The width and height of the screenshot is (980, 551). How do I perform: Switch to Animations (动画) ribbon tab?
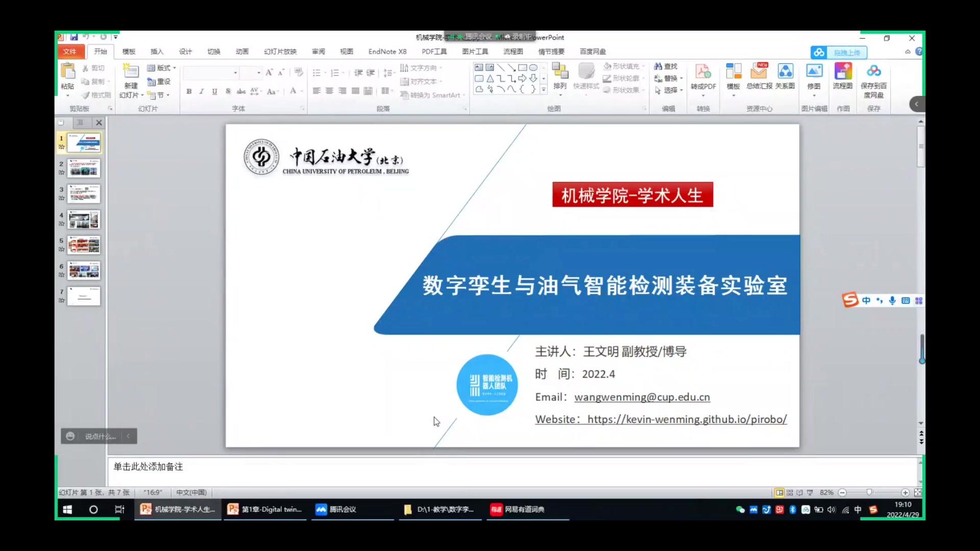click(x=242, y=52)
